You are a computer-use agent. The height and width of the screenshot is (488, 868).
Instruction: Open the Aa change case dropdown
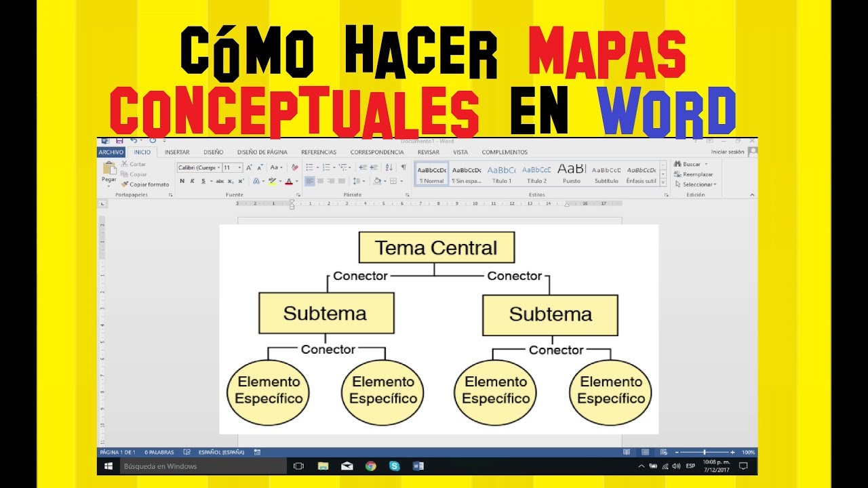coord(276,167)
